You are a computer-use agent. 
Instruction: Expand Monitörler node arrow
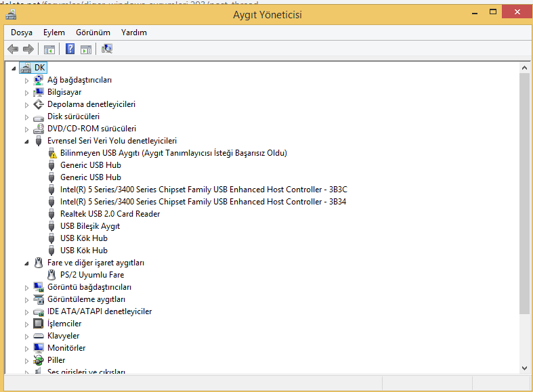tap(26, 349)
